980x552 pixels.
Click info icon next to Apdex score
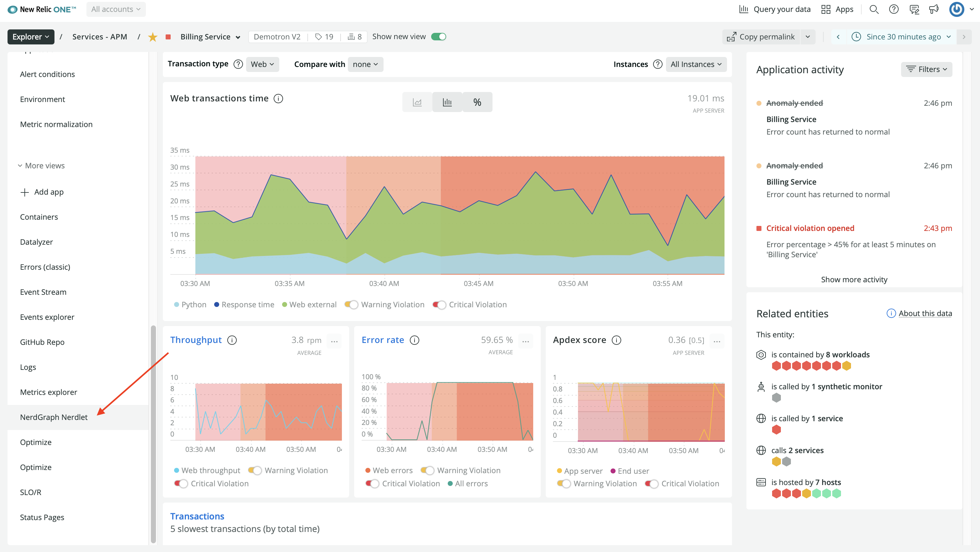pos(616,340)
